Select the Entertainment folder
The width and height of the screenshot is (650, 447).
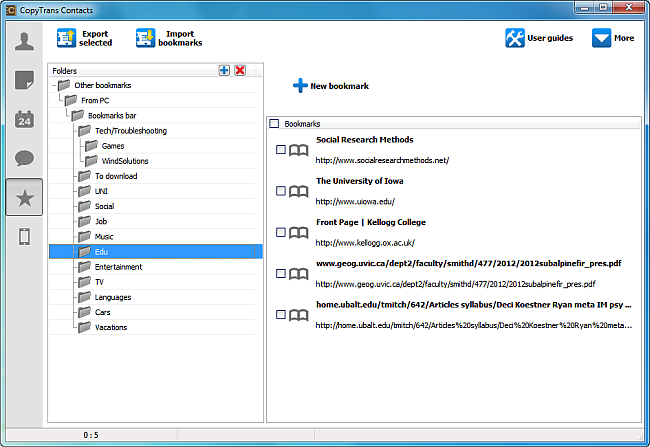[118, 267]
